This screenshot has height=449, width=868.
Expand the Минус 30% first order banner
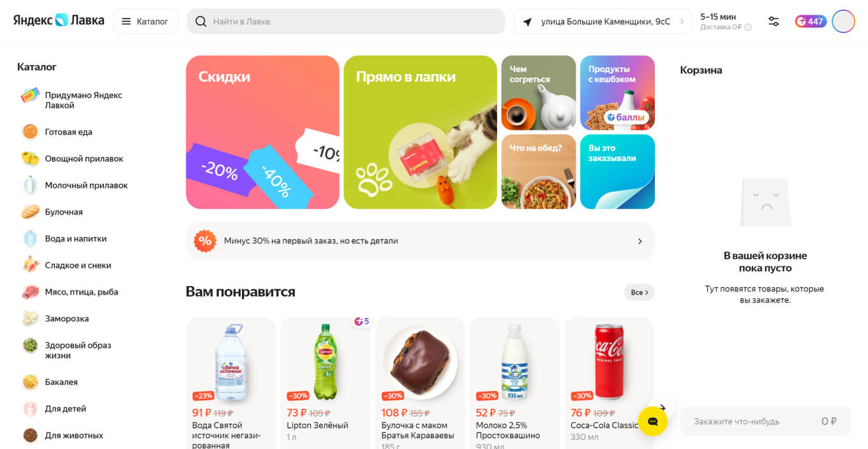point(420,241)
